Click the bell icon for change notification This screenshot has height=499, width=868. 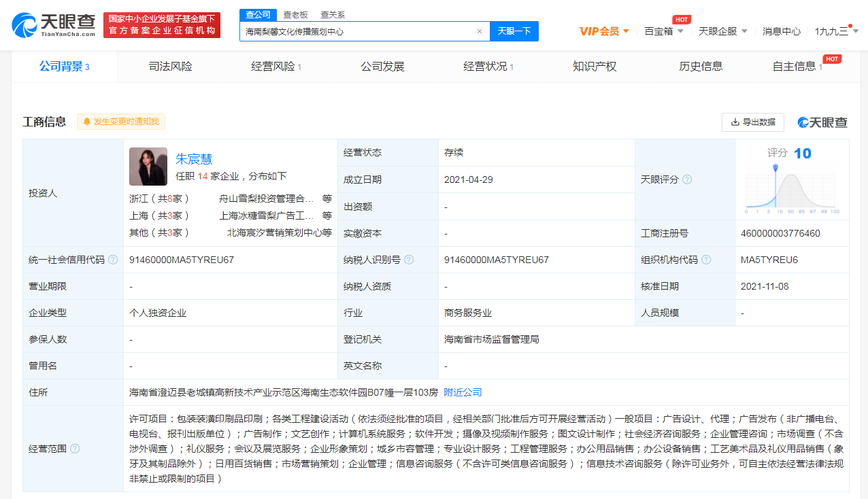pos(86,122)
